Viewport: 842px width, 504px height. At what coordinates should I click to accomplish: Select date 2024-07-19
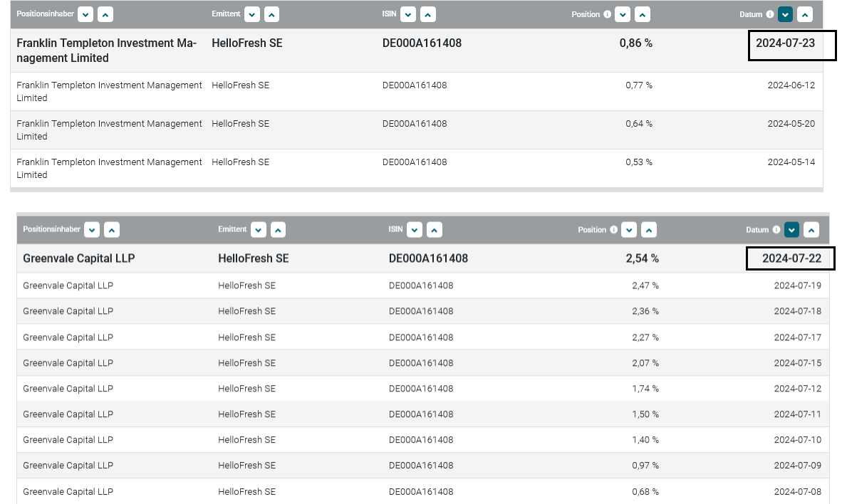797,286
